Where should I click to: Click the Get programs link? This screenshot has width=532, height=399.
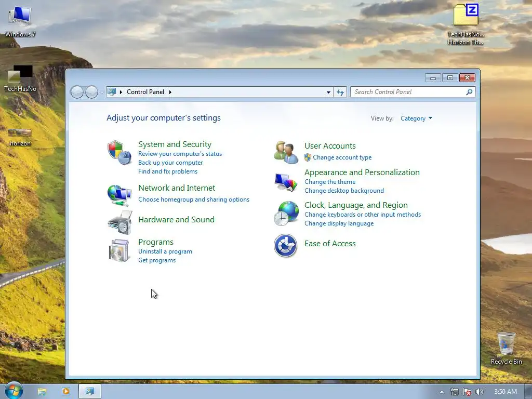157,260
